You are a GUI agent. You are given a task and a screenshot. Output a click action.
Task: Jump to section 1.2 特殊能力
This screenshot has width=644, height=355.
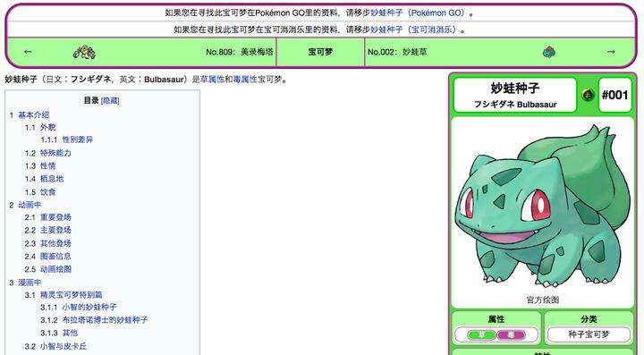point(55,153)
